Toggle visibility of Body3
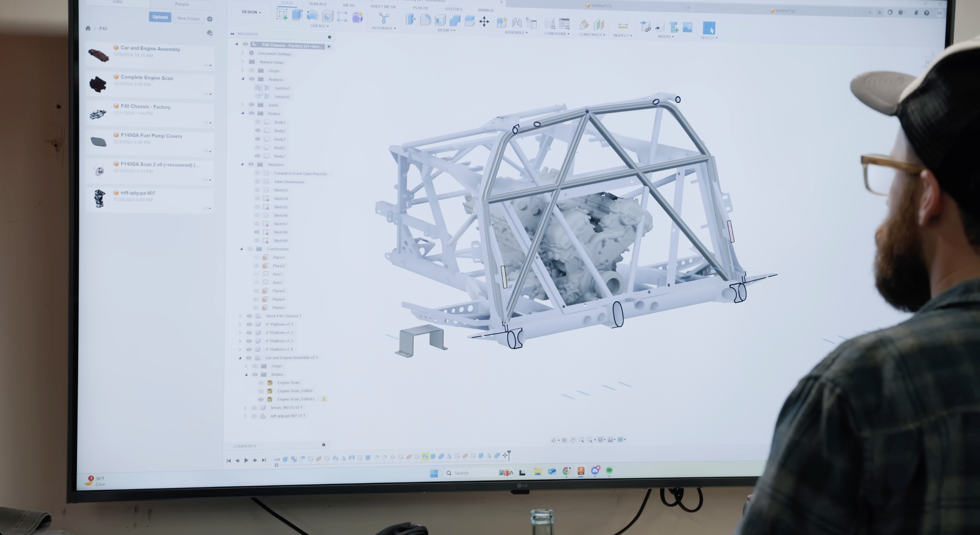The height and width of the screenshot is (535, 980). pos(258,139)
